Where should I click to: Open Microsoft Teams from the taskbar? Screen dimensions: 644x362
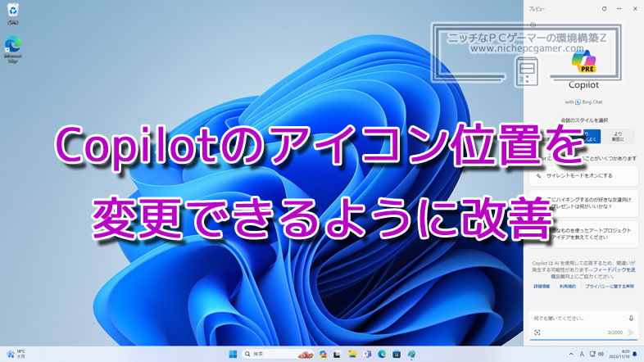pos(367,354)
